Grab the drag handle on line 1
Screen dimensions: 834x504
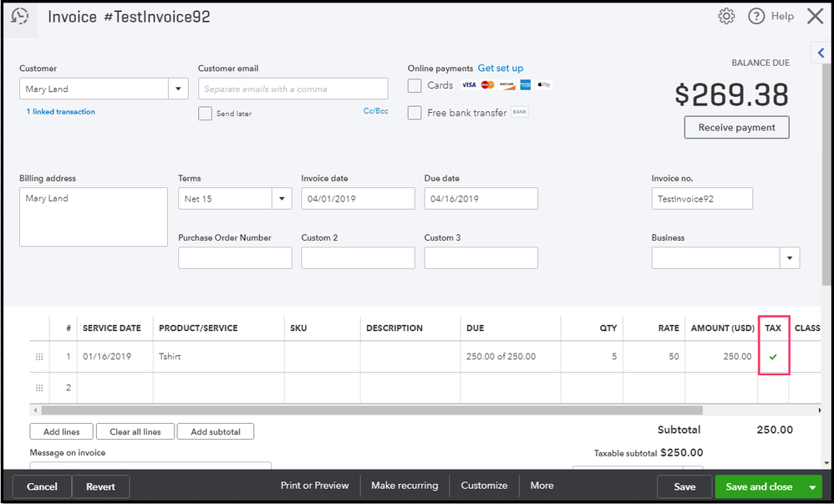point(38,357)
